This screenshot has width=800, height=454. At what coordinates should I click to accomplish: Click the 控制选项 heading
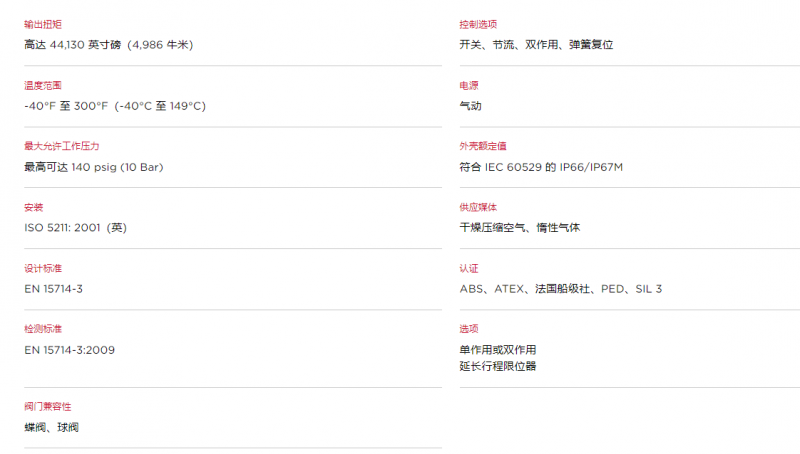478,24
